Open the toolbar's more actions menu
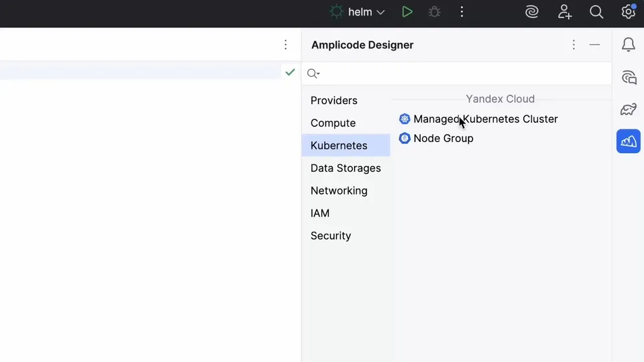The height and width of the screenshot is (362, 644). (461, 12)
